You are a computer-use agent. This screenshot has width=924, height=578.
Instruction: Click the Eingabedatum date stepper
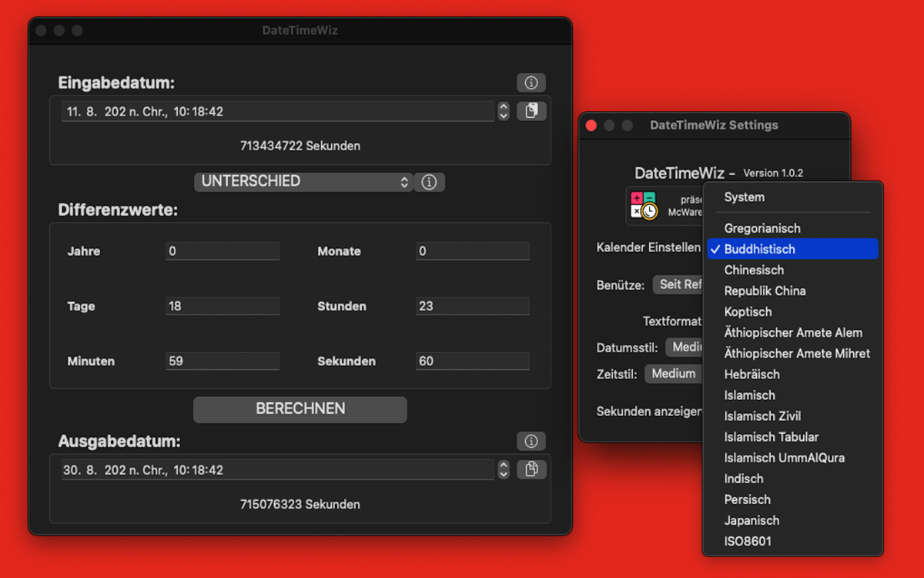pyautogui.click(x=504, y=111)
